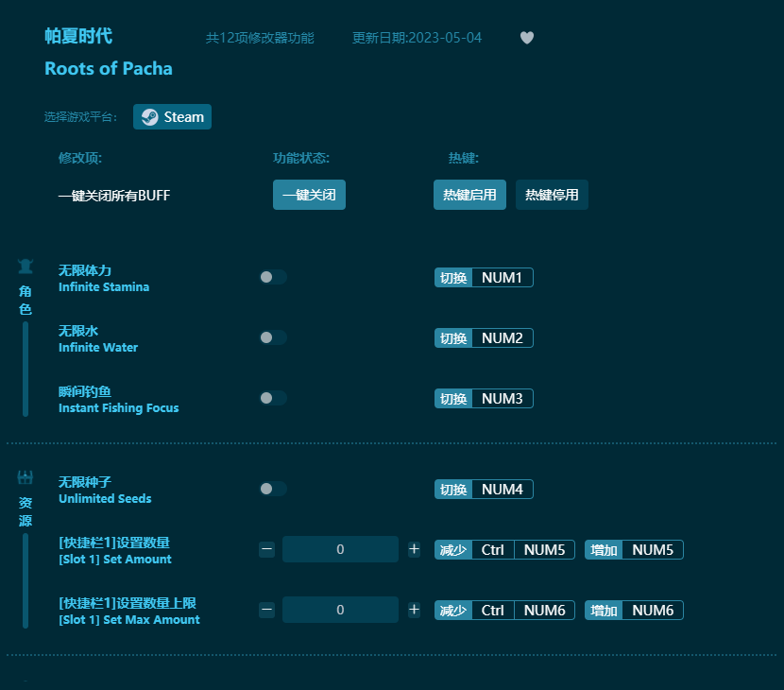Click the NUM4 hotkey for Unlimited Seeds
The width and height of the screenshot is (784, 690).
tap(502, 490)
